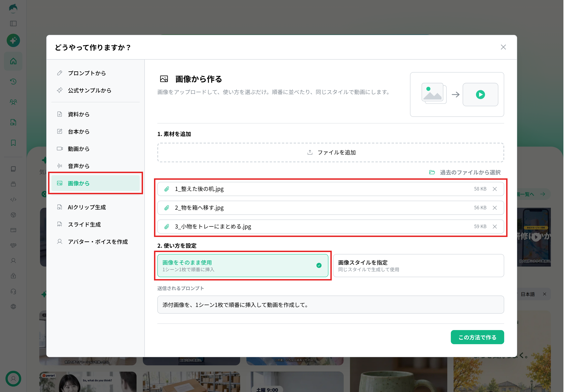The height and width of the screenshot is (392, 565).
Task: Click file name 3_小物をトレーにまとめる.jpg
Action: (213, 226)
